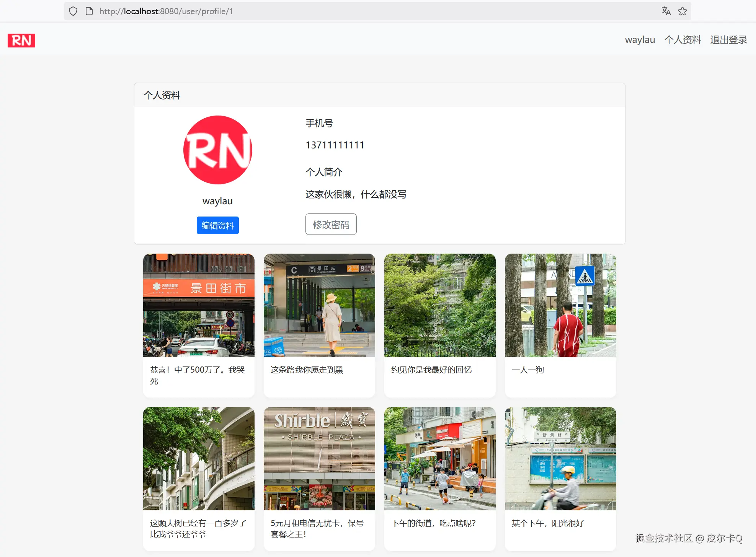Open the post 这条路我你愿走到黑
756x557 pixels.
pyautogui.click(x=319, y=305)
